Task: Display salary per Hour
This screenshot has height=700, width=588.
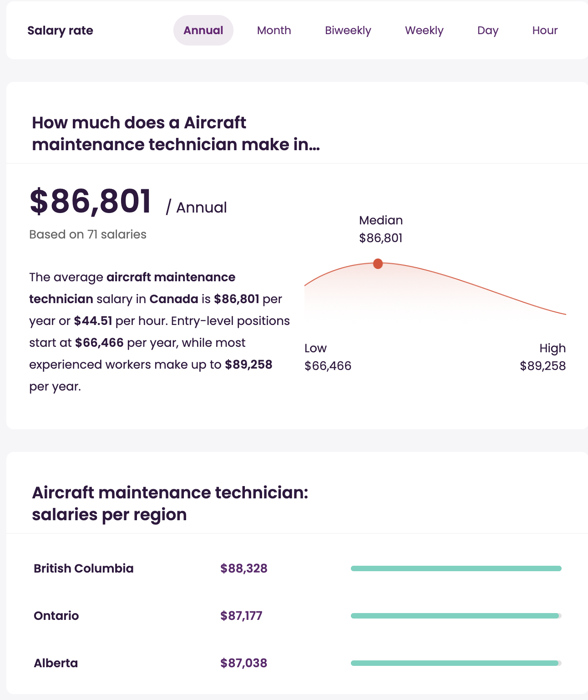Action: tap(545, 30)
